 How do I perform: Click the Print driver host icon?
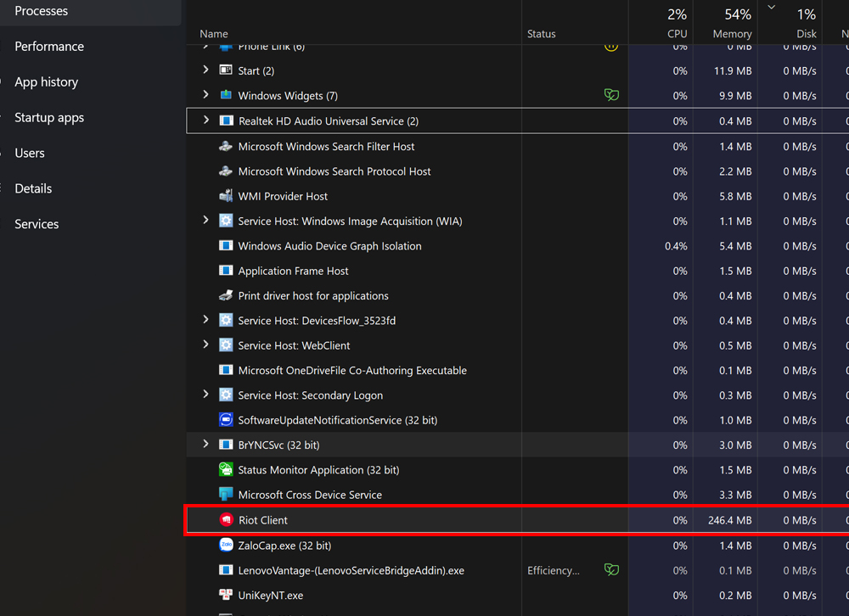pos(226,296)
